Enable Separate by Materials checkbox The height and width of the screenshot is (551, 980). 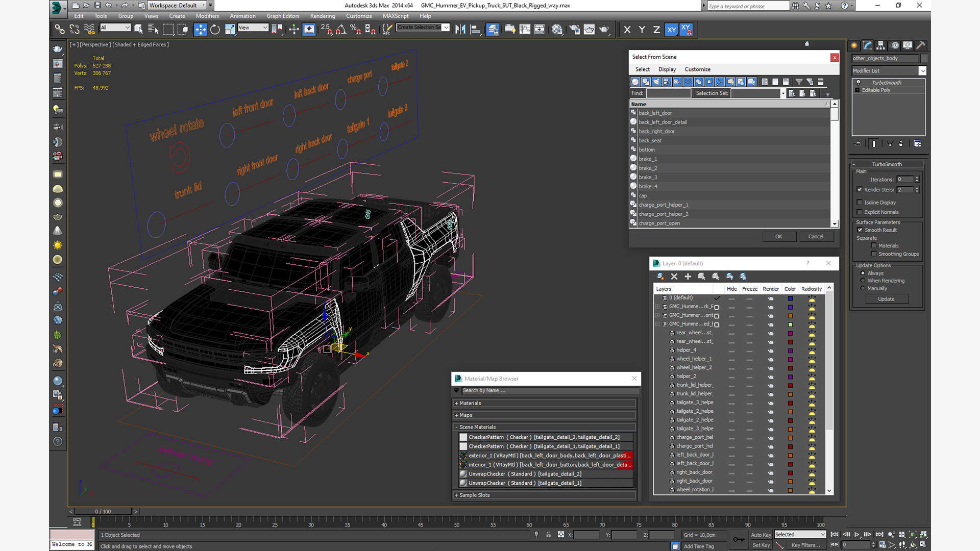coord(874,245)
